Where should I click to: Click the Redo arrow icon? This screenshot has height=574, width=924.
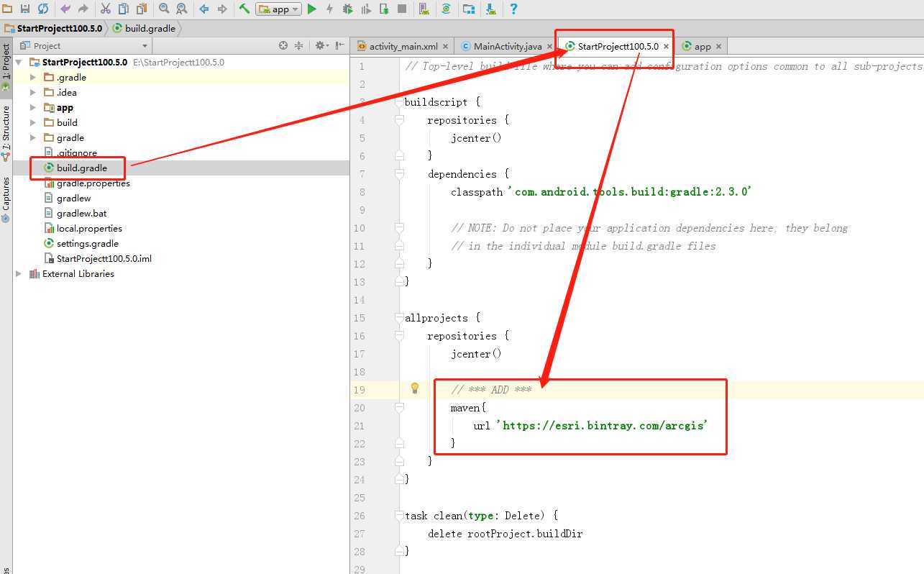83,9
